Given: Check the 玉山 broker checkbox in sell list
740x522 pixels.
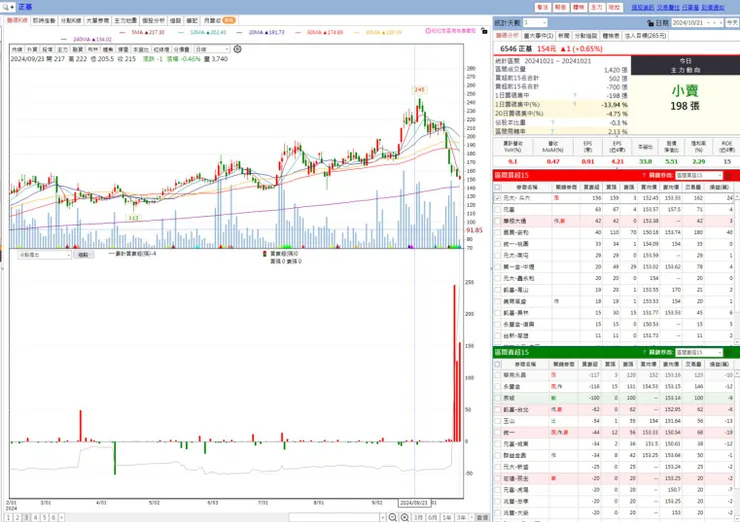Looking at the screenshot, I should [497, 421].
